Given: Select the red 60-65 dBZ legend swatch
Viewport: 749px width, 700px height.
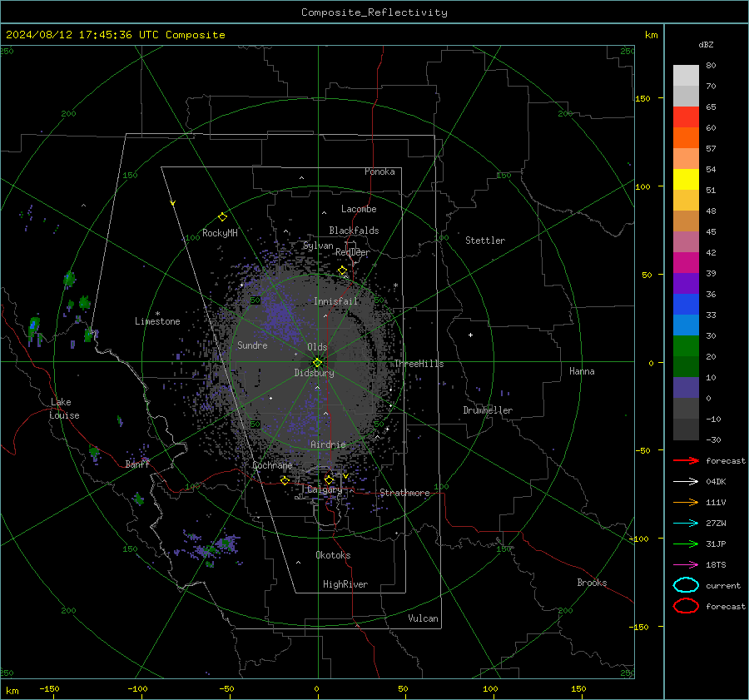Looking at the screenshot, I should [686, 117].
